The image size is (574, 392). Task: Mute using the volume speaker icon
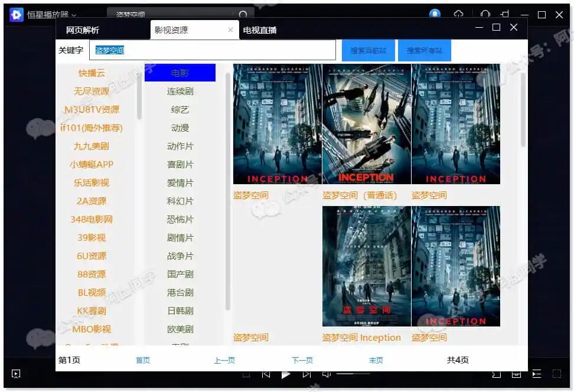pos(326,374)
